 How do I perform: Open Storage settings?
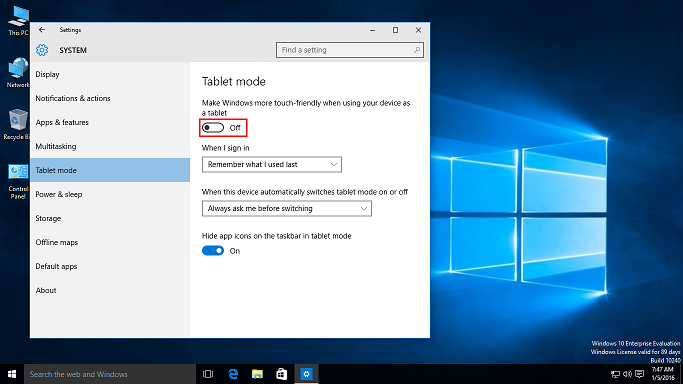pyautogui.click(x=110, y=218)
